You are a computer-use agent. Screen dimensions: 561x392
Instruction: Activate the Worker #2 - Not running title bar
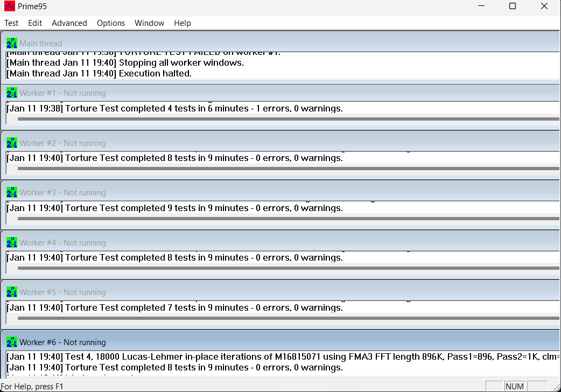[281, 143]
